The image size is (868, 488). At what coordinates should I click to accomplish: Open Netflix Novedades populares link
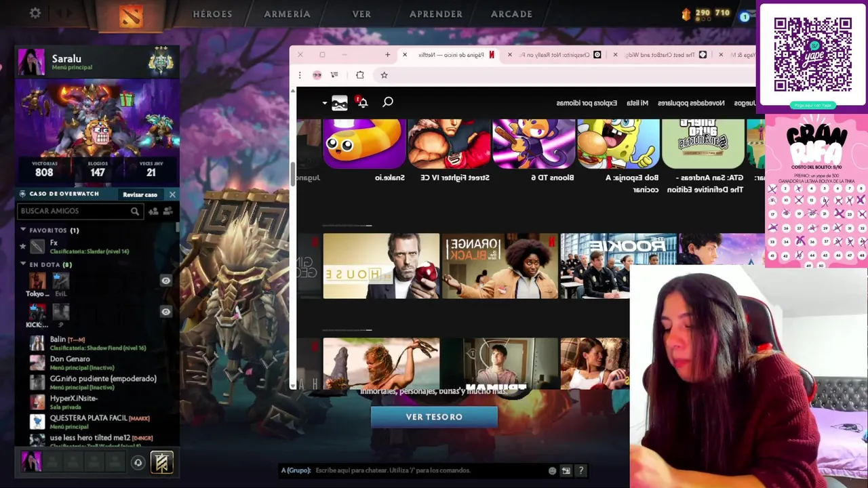(x=691, y=103)
